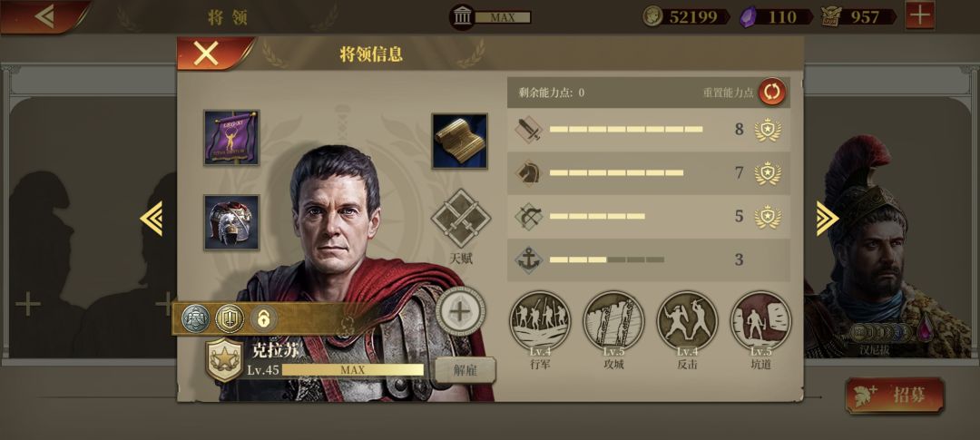Click the back arrow beside 将领

45,16
